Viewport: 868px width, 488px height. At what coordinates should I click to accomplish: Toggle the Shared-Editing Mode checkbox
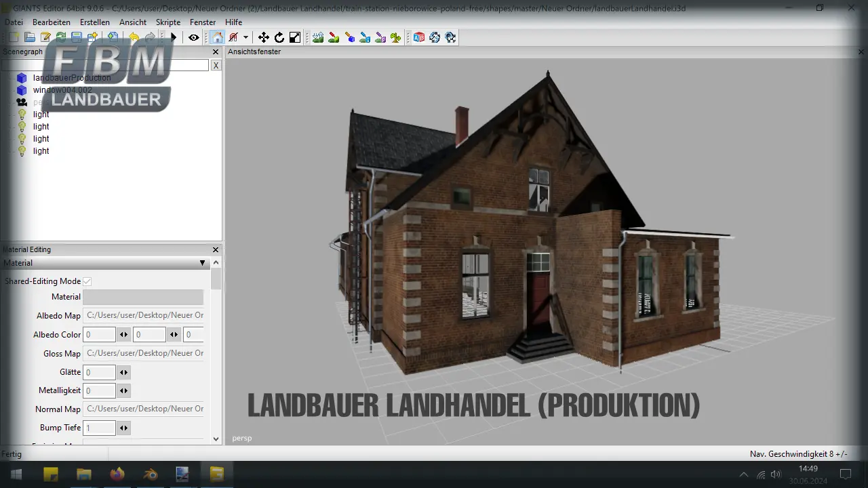(87, 281)
